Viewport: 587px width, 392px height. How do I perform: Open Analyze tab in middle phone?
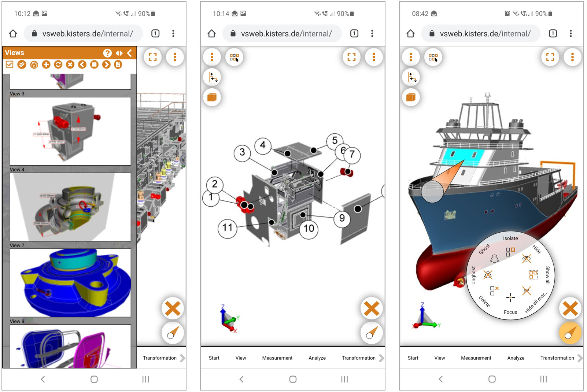coord(317,358)
